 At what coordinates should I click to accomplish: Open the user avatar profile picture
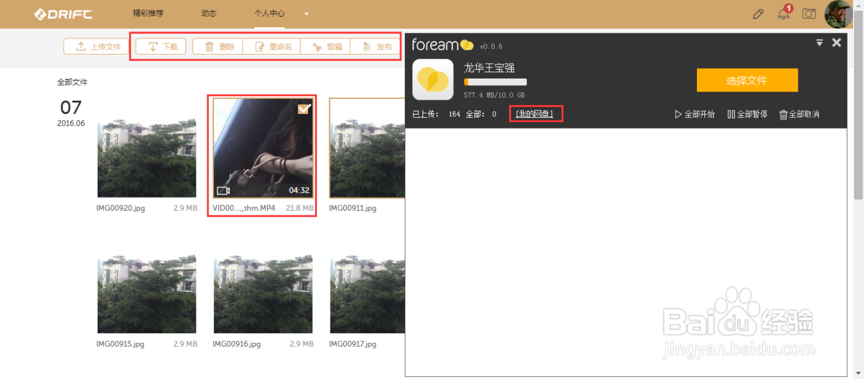click(x=838, y=14)
